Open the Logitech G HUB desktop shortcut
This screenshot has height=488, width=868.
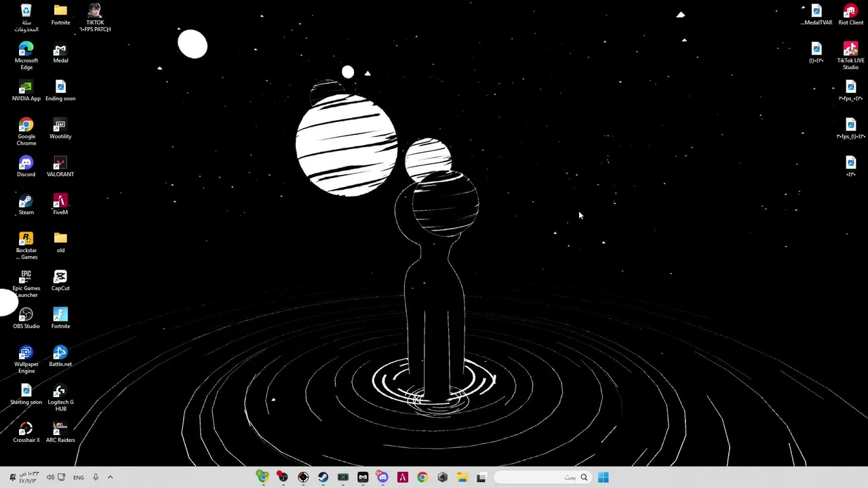60,397
